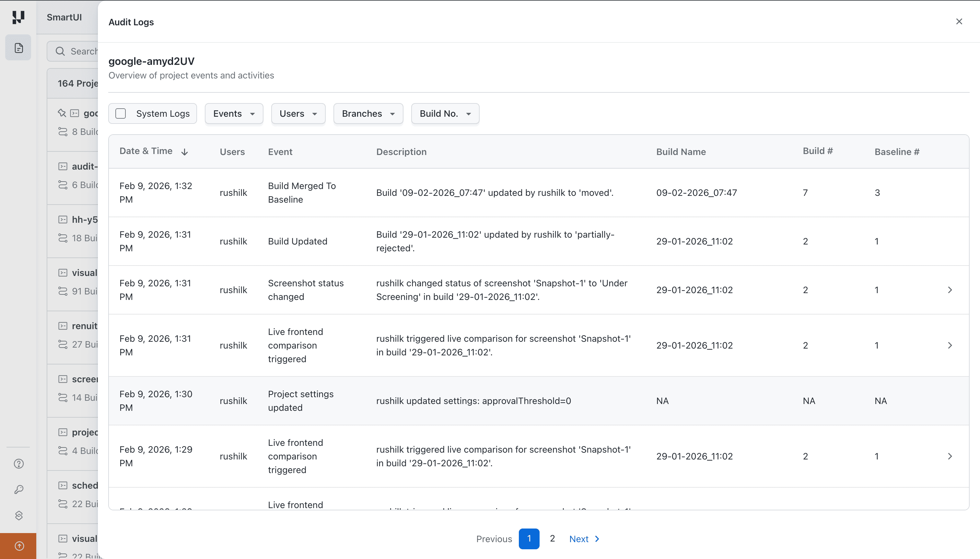Select page 2 of the audit logs
This screenshot has height=559, width=980.
(x=552, y=539)
